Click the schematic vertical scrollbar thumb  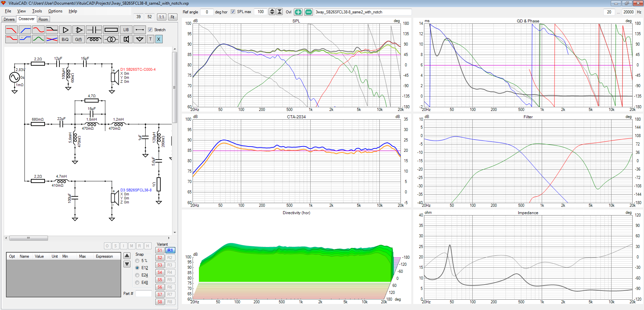(174, 87)
